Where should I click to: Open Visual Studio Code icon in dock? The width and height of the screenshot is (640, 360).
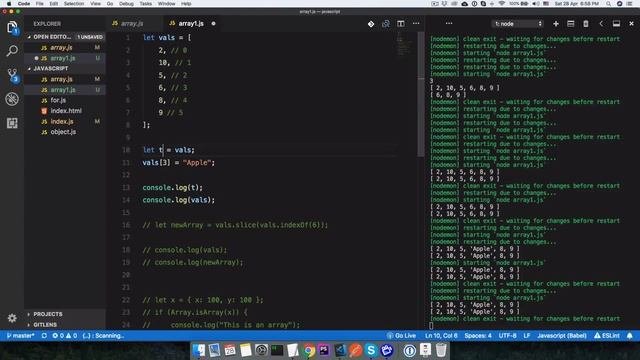coord(340,350)
